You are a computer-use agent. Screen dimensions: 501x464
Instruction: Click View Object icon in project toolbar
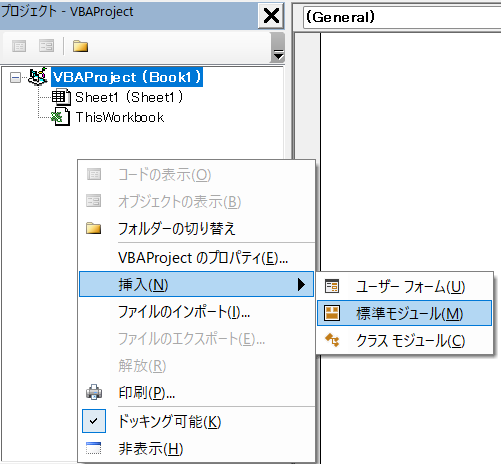pos(46,46)
